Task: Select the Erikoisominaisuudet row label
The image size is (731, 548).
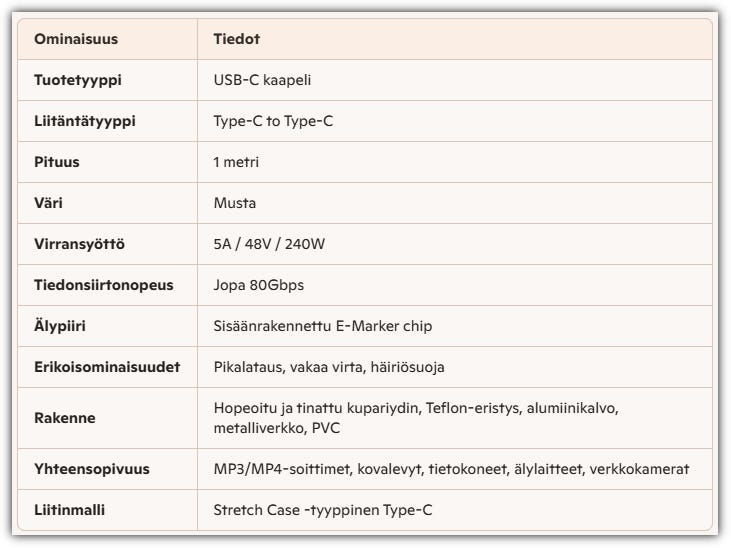Action: point(107,367)
